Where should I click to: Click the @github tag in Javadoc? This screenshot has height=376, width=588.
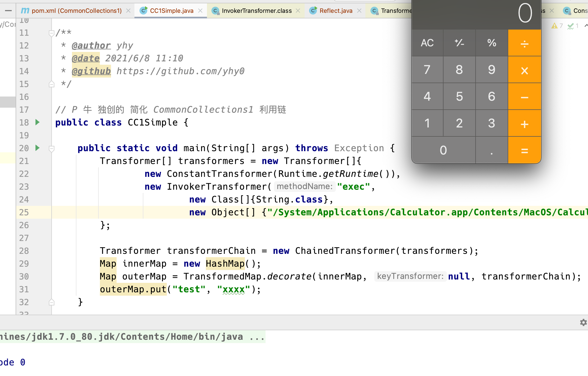[x=91, y=71]
